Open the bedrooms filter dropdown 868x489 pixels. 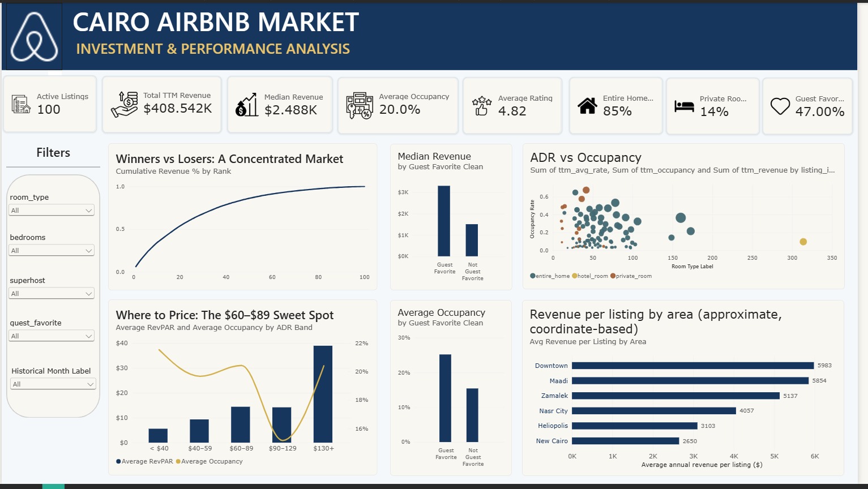tap(52, 251)
